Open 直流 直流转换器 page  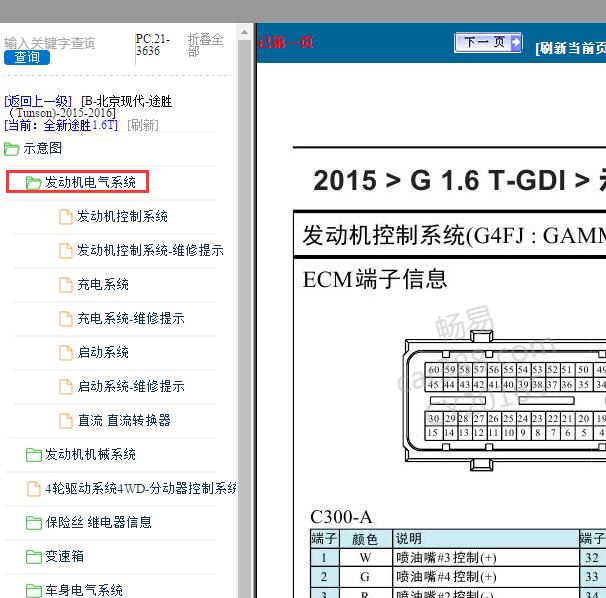pyautogui.click(x=124, y=420)
